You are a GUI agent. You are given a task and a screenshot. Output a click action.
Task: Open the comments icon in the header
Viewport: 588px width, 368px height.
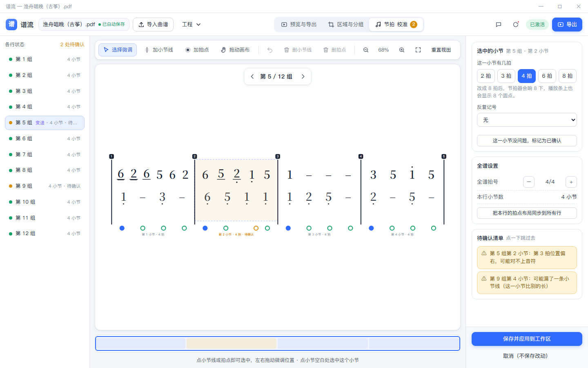click(499, 25)
